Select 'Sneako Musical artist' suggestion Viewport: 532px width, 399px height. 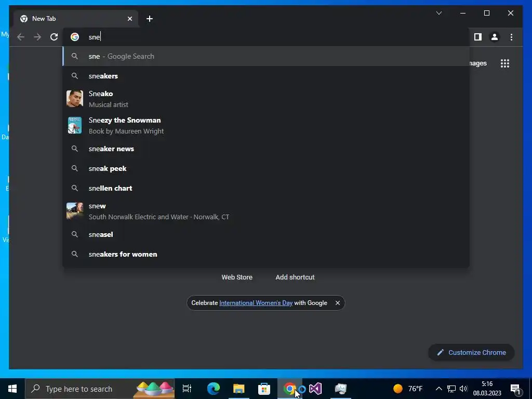click(266, 99)
